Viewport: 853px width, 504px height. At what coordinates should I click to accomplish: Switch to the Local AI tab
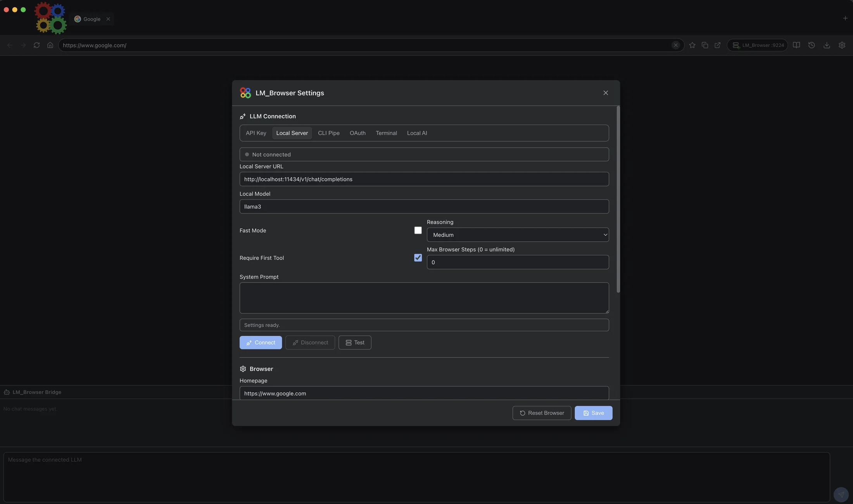(x=417, y=133)
